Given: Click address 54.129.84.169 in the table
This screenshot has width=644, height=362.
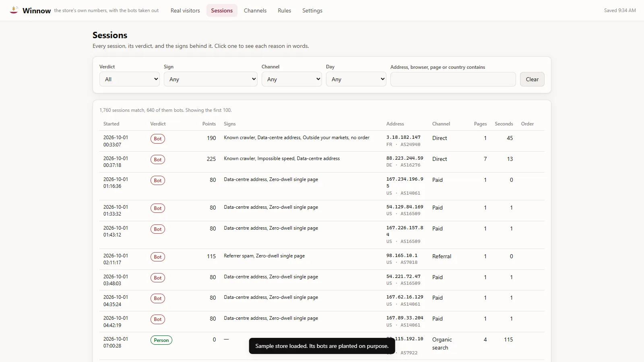Looking at the screenshot, I should [405, 207].
